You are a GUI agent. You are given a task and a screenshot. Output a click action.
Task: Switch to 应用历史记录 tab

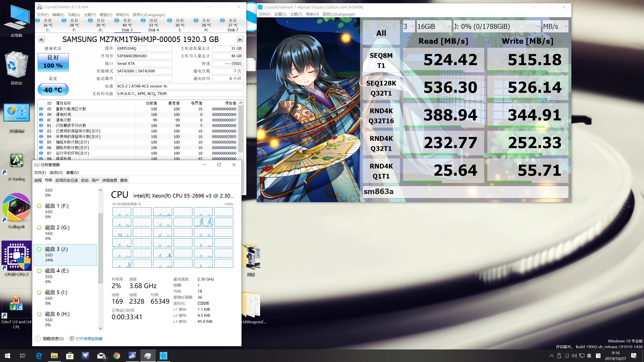(x=67, y=180)
